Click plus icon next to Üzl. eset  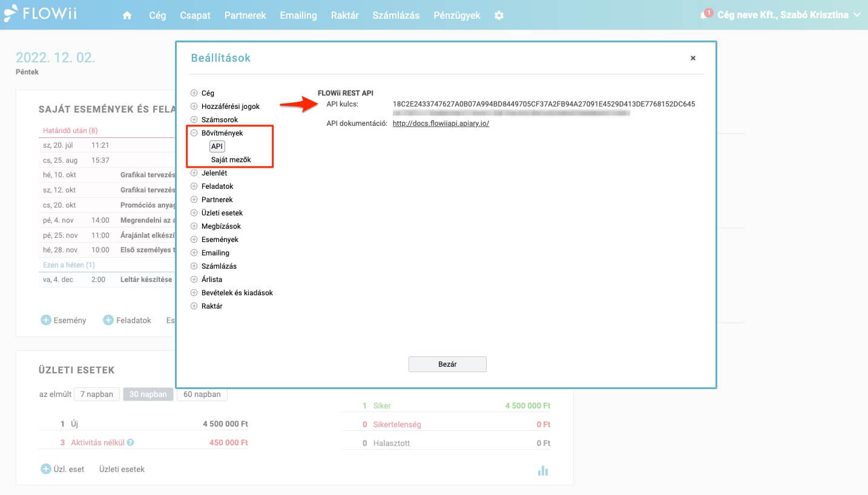point(46,469)
